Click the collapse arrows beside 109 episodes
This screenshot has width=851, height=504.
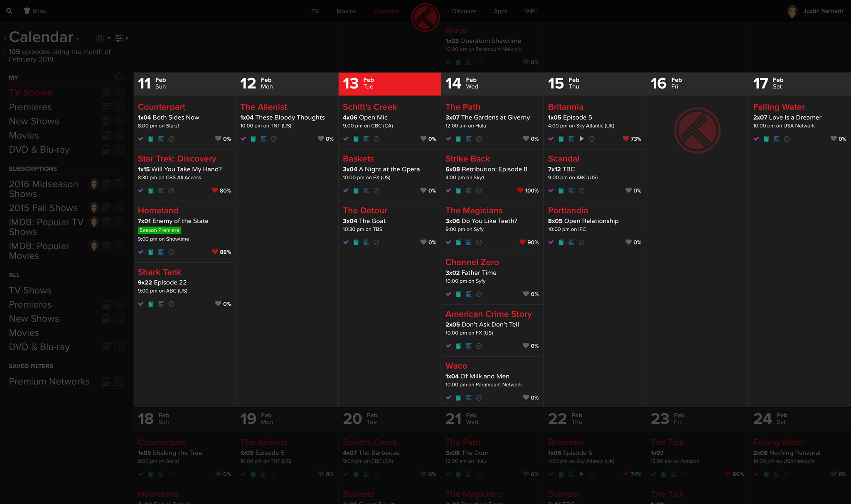[x=4, y=52]
